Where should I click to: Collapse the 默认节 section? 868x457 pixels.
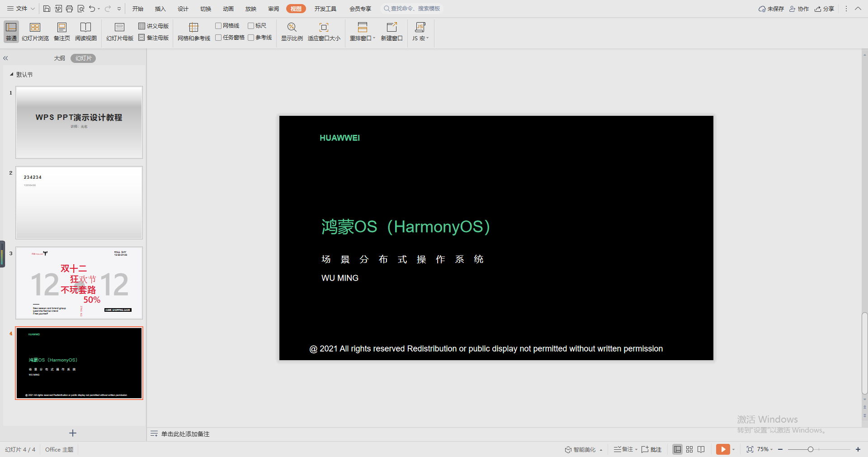click(11, 74)
